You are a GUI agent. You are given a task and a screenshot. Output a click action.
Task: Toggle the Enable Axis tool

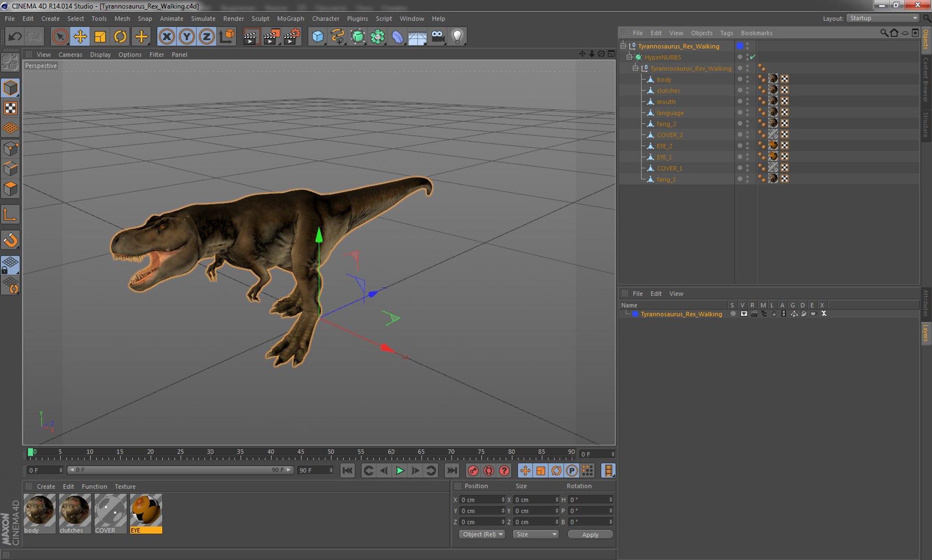10,215
